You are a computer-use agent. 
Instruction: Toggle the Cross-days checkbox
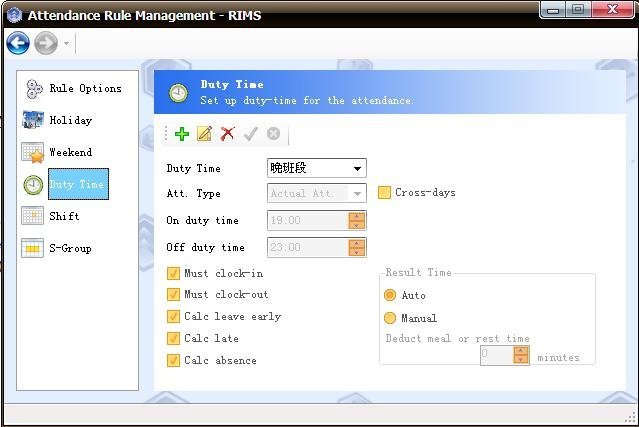[384, 193]
